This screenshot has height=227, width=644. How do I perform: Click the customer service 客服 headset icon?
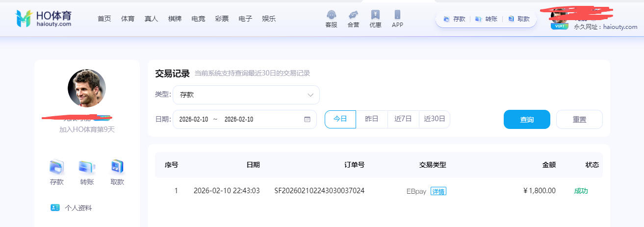tap(331, 15)
